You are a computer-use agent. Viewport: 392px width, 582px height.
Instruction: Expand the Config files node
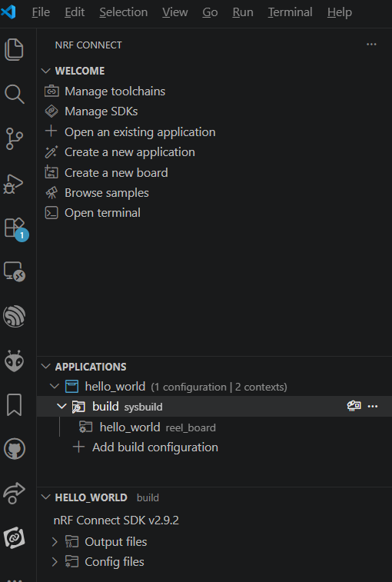coord(55,562)
